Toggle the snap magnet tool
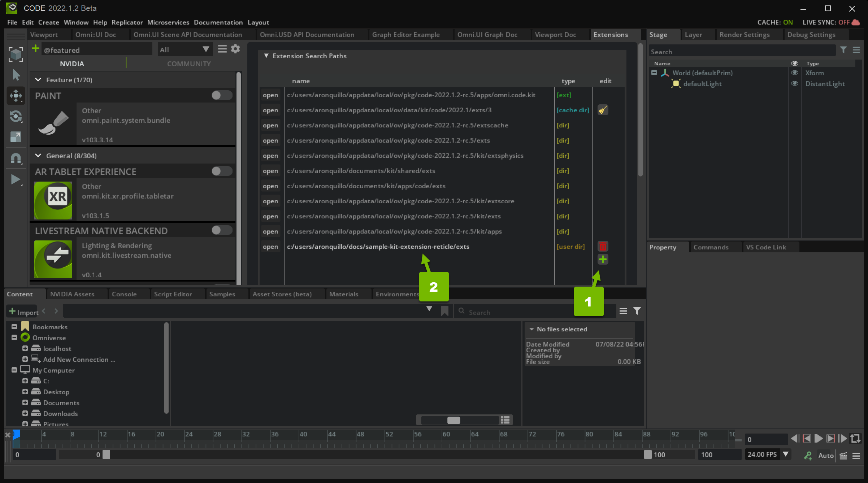Screen dimensions: 868x483 tap(16, 158)
